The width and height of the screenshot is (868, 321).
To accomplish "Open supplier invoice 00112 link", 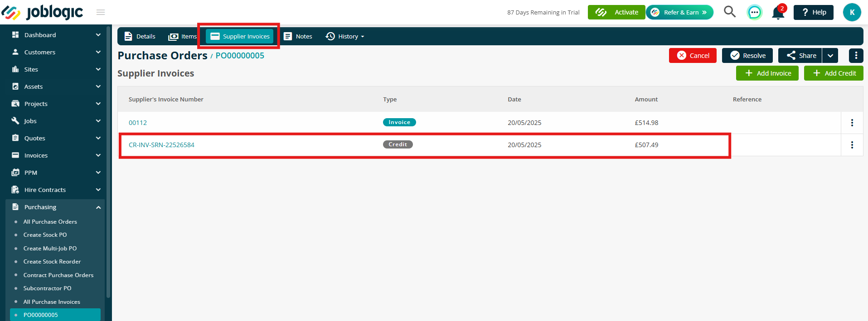I will click(x=138, y=123).
